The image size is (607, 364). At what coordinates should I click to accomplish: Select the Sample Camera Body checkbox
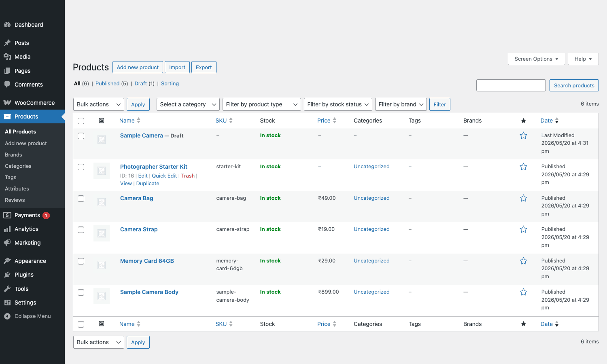point(81,292)
